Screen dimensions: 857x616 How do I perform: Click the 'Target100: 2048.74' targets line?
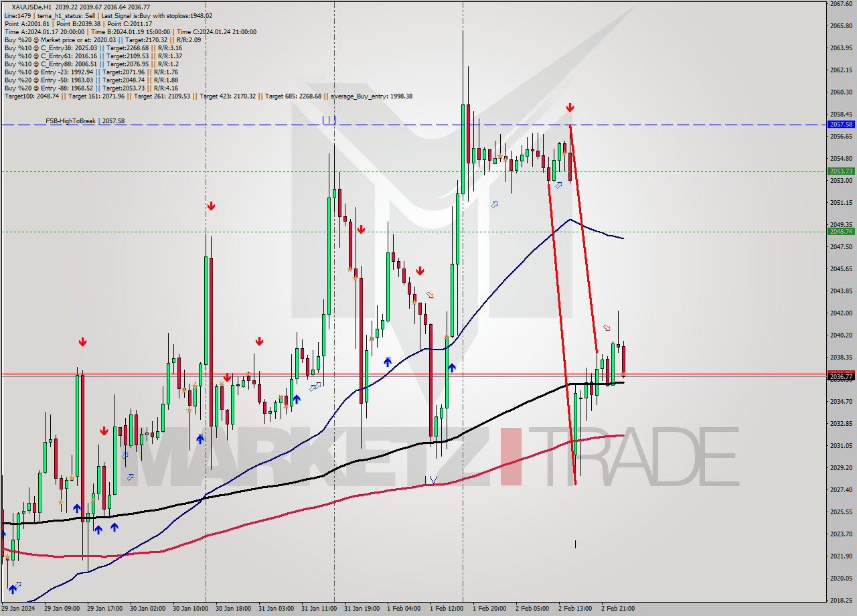(208, 96)
